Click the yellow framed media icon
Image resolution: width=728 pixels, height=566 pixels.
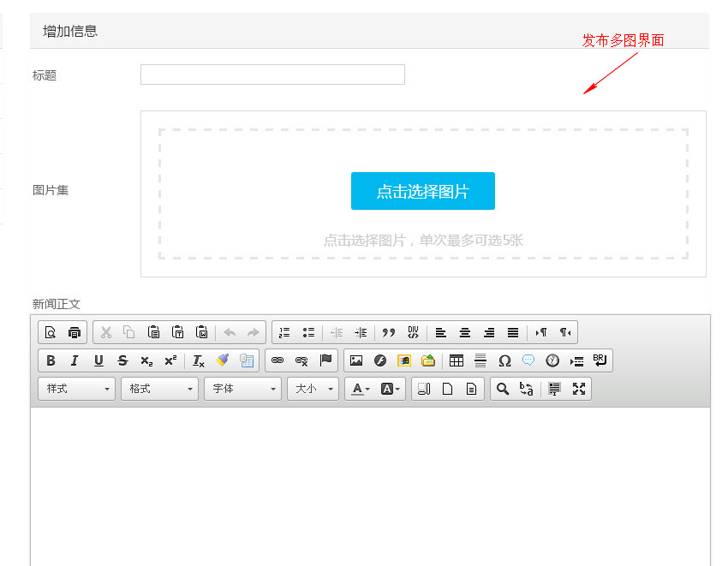coord(404,360)
